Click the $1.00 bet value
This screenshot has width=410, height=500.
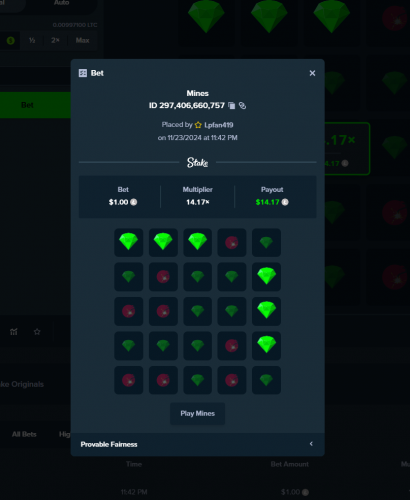(x=118, y=202)
